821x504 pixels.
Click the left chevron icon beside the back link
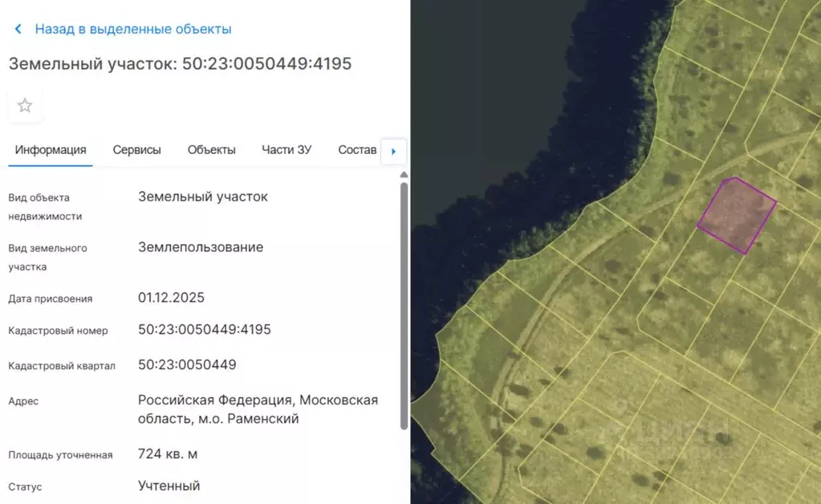coord(18,28)
